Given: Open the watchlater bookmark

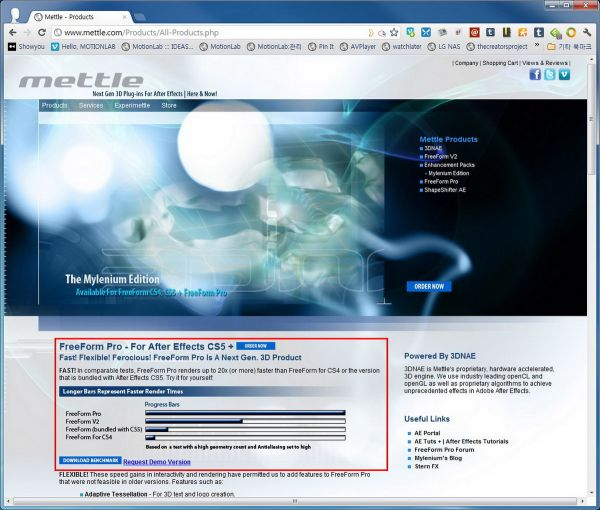Looking at the screenshot, I should [x=401, y=47].
